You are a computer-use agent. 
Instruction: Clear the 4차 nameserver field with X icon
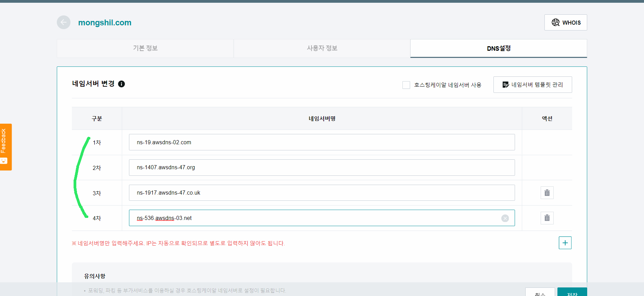point(505,218)
